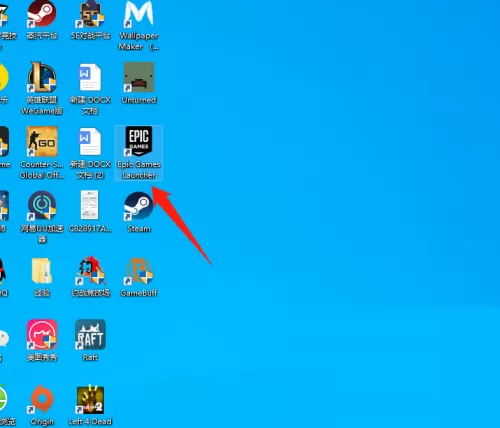The height and width of the screenshot is (428, 500).
Task: Select the League of Legends WeGame icon
Action: [42, 77]
